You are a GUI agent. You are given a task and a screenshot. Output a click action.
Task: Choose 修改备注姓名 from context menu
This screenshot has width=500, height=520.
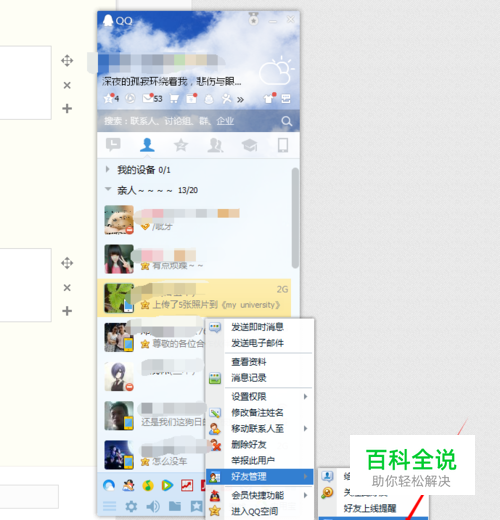coord(257,413)
